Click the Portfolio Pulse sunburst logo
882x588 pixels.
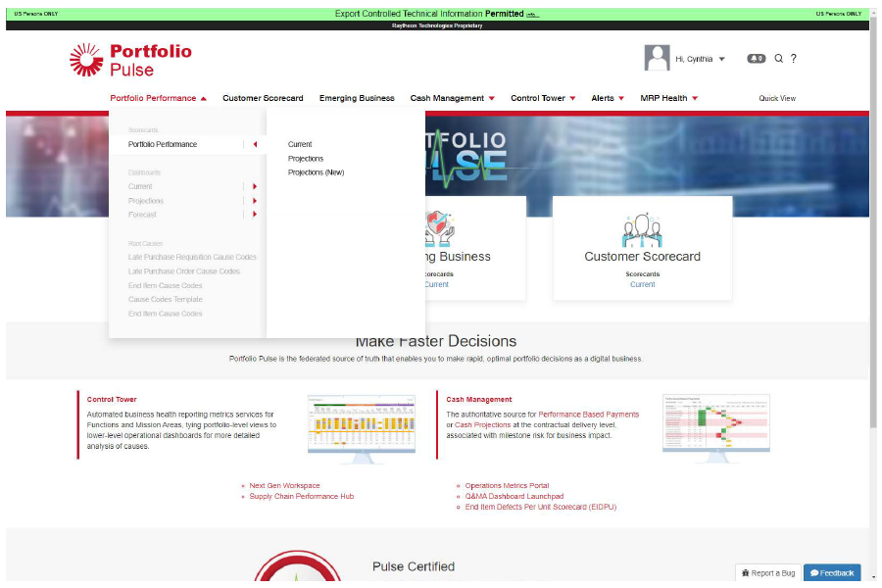[86, 60]
